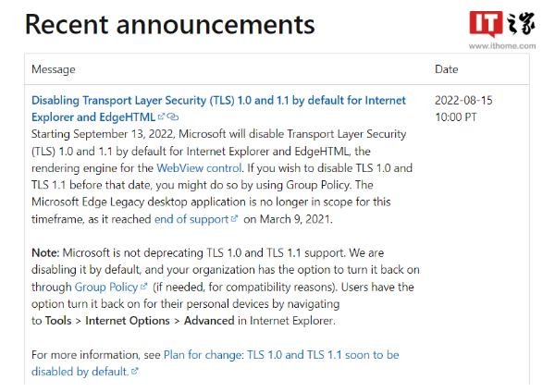Image resolution: width=555 pixels, height=392 pixels.
Task: Click external-link icon after "end of support"
Action: (234, 219)
